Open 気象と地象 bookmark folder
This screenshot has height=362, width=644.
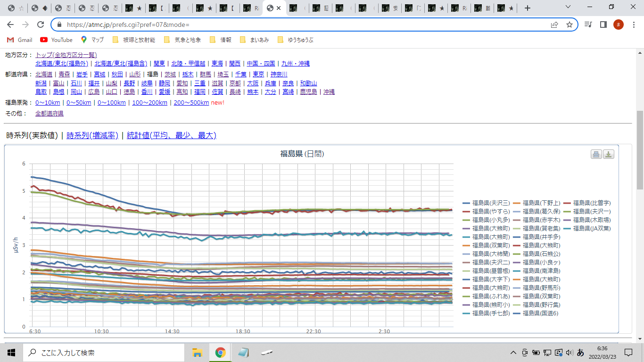point(182,40)
